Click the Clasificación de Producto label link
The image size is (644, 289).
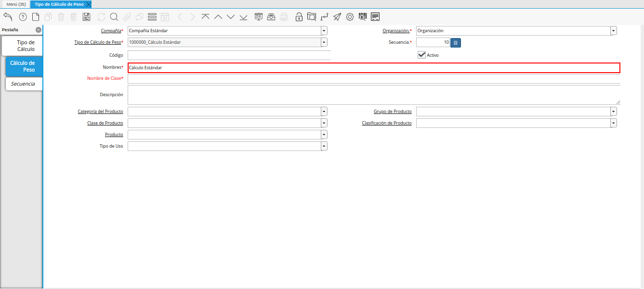click(x=387, y=123)
